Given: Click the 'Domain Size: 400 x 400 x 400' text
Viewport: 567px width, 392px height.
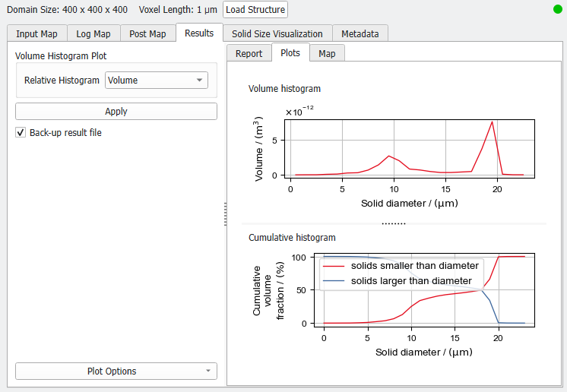Looking at the screenshot, I should coord(67,10).
